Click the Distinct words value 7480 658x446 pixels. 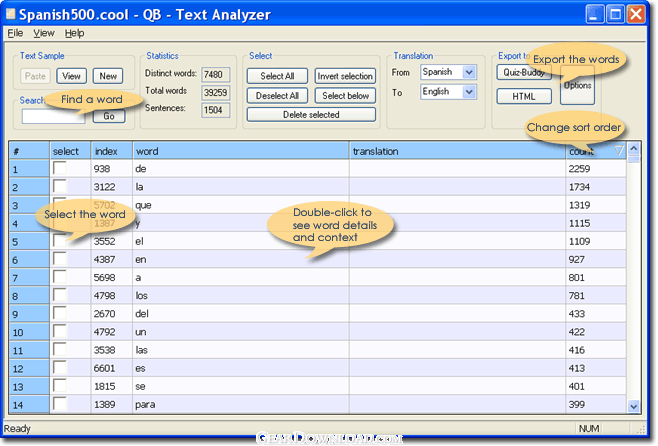coord(215,75)
